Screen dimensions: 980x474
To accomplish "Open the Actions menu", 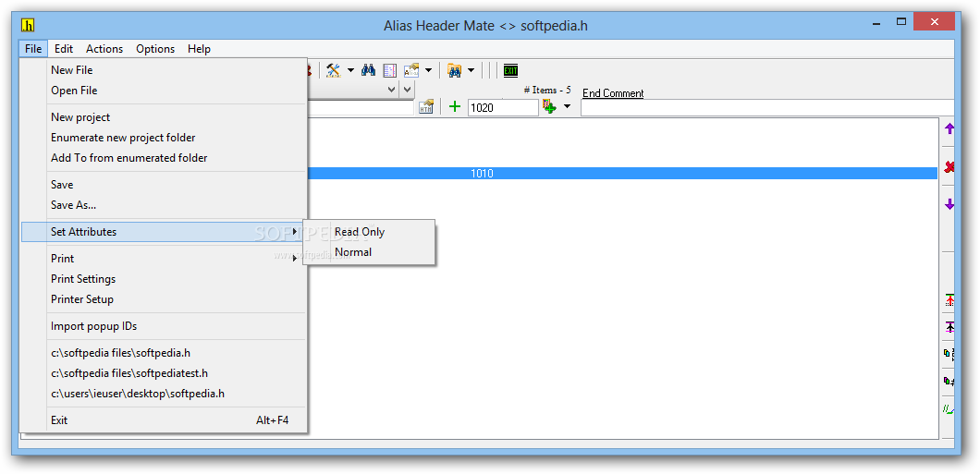I will point(104,49).
